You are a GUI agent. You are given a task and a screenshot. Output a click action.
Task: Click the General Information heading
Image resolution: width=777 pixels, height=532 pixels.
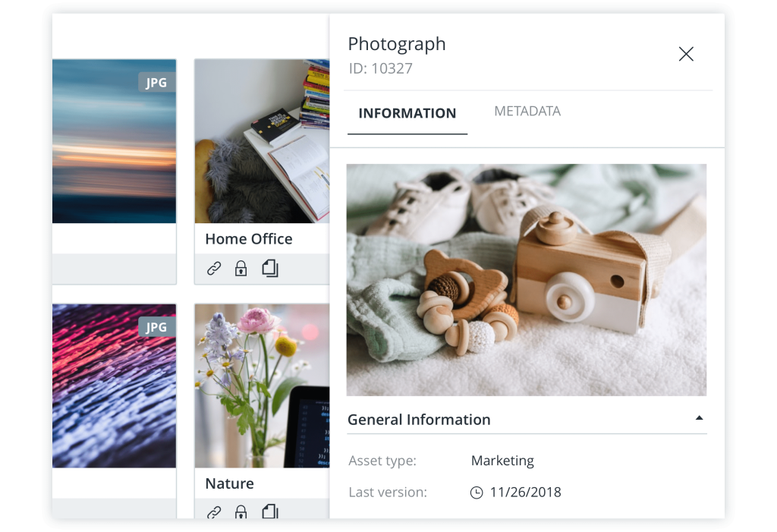[x=419, y=420]
